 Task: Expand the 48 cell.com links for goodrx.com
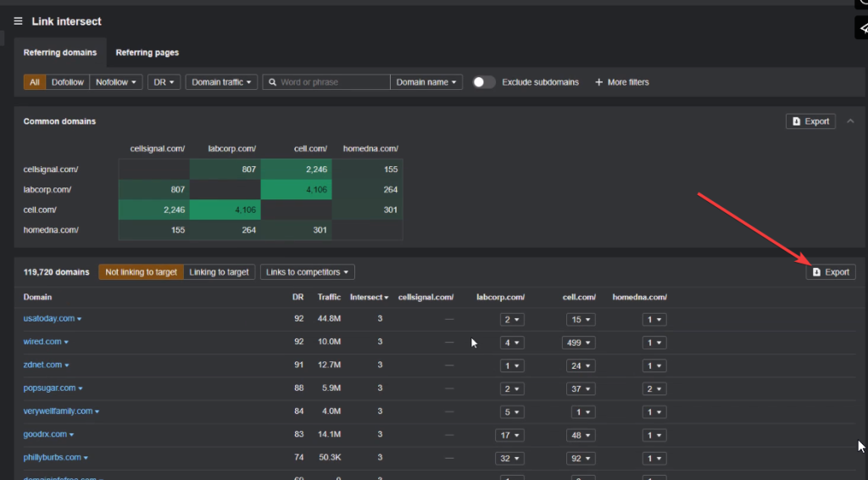pos(581,435)
